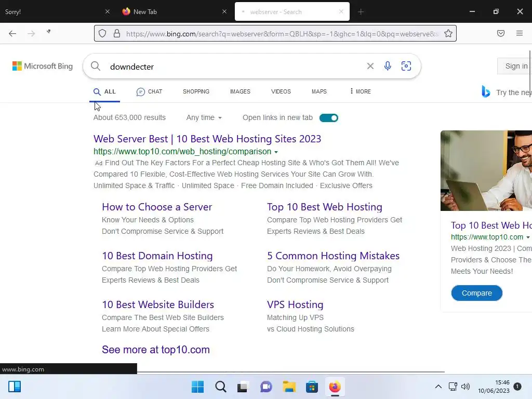Open visual search camera icon
Screen dimensions: 532x399
[x=406, y=66]
